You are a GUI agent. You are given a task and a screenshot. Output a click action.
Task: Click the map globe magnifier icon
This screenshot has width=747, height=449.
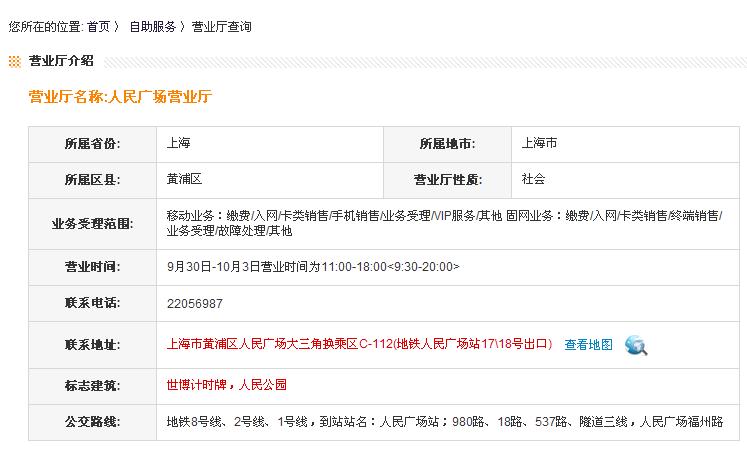(636, 345)
